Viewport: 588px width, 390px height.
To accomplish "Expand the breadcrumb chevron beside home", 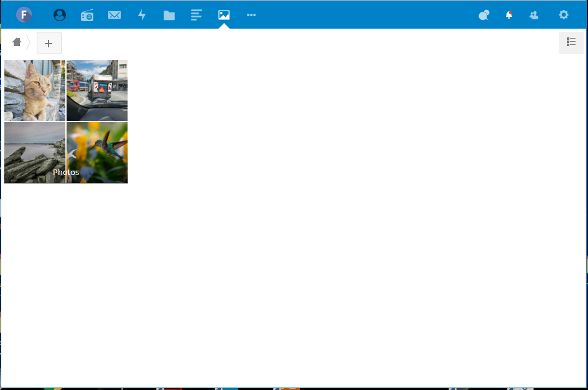I will click(28, 42).
